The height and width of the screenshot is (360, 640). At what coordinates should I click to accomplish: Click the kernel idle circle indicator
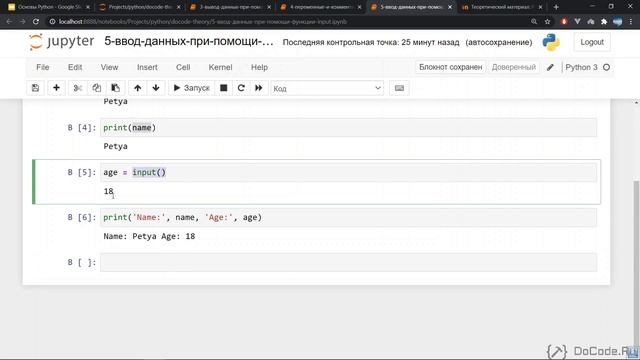click(607, 67)
